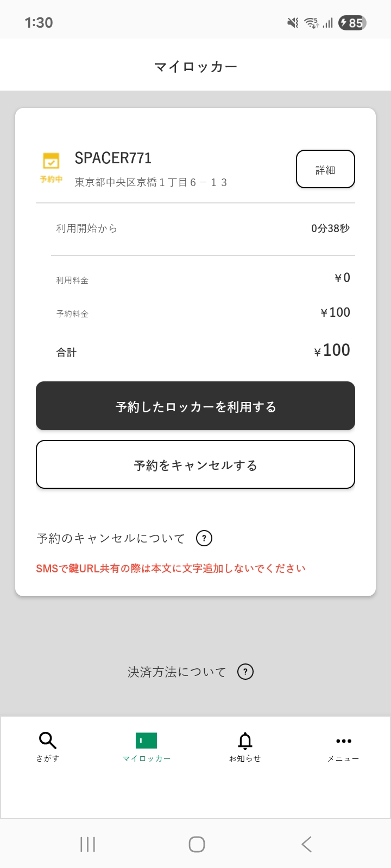Tap the Android back navigation button
The height and width of the screenshot is (868, 391).
pyautogui.click(x=306, y=844)
